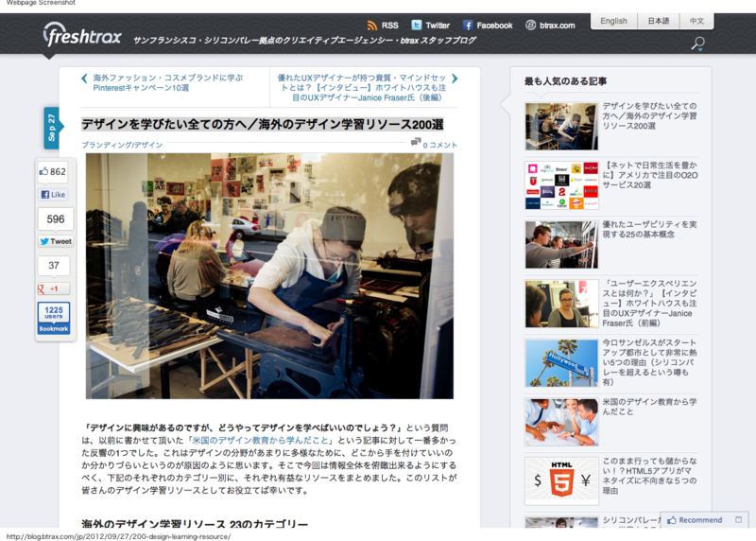The image size is (756, 541).
Task: Open the Twitter bird icon in header
Action: (x=417, y=26)
